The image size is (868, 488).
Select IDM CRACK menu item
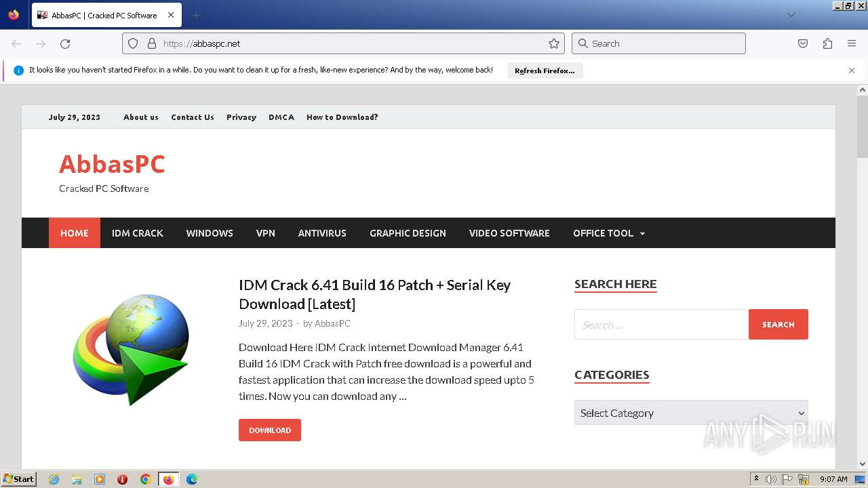tap(138, 232)
